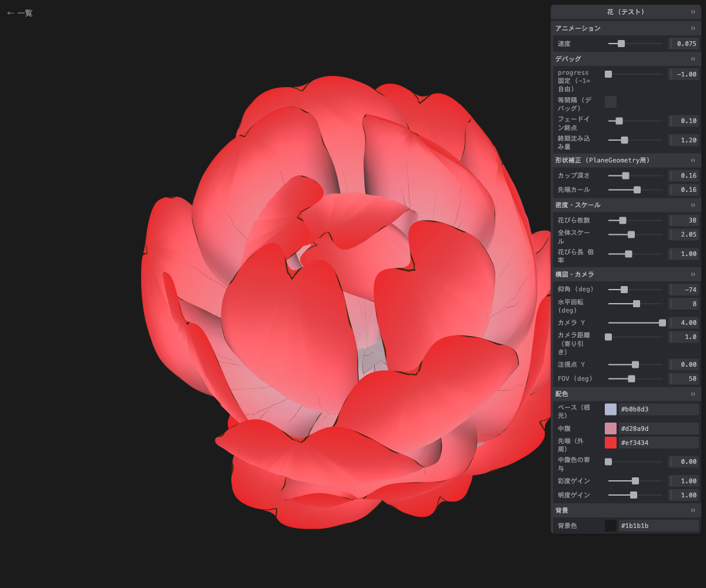Click the 先端カール value field
The height and width of the screenshot is (588, 706).
pos(684,190)
